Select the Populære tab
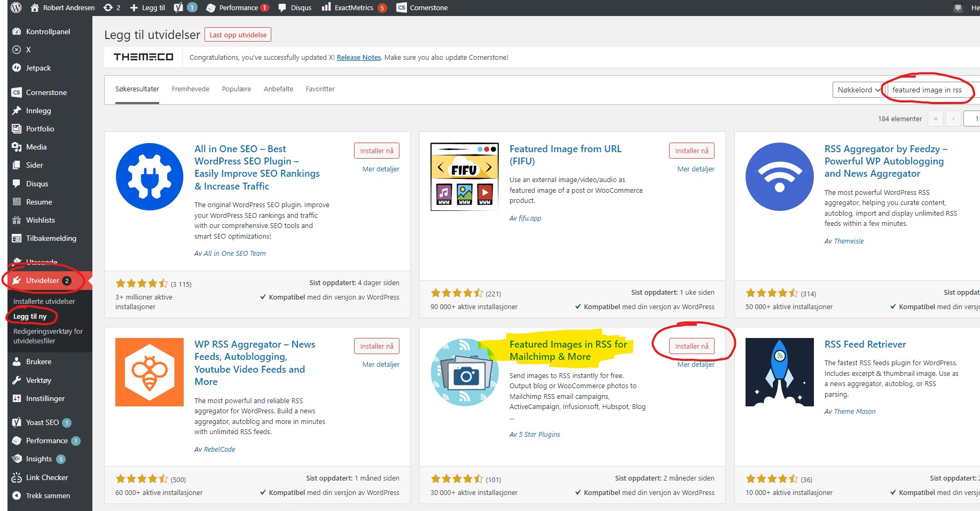Viewport: 980px width, 511px height. click(237, 89)
